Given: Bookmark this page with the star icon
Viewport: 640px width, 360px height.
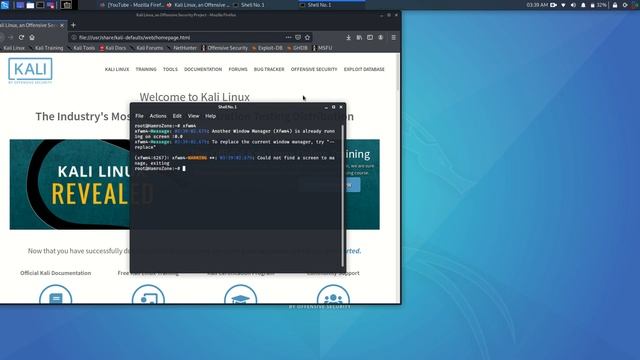Looking at the screenshot, I should pyautogui.click(x=307, y=37).
